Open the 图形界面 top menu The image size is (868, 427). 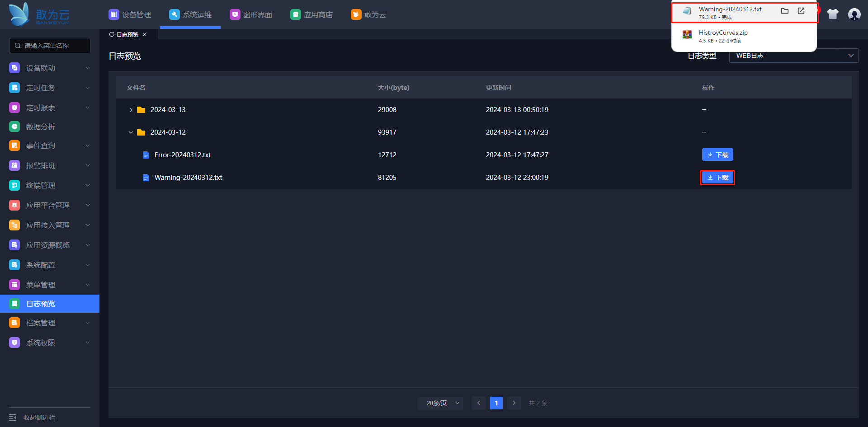click(x=251, y=14)
